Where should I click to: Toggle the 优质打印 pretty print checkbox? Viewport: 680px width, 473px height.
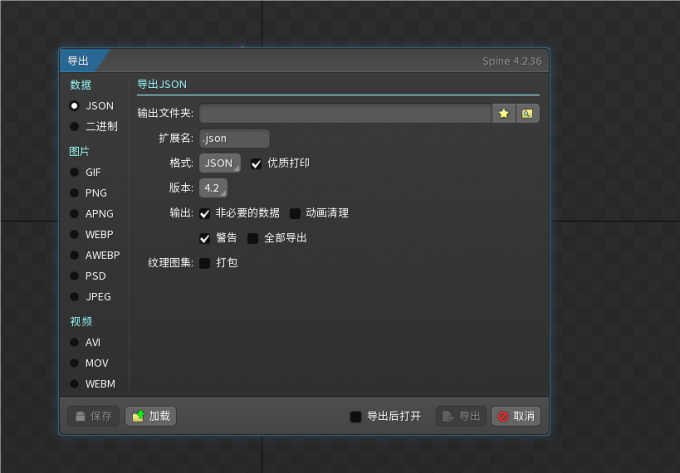[256, 163]
